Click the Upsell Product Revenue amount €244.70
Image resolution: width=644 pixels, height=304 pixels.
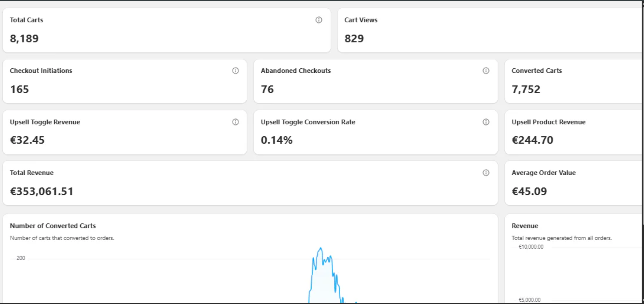[x=533, y=140]
